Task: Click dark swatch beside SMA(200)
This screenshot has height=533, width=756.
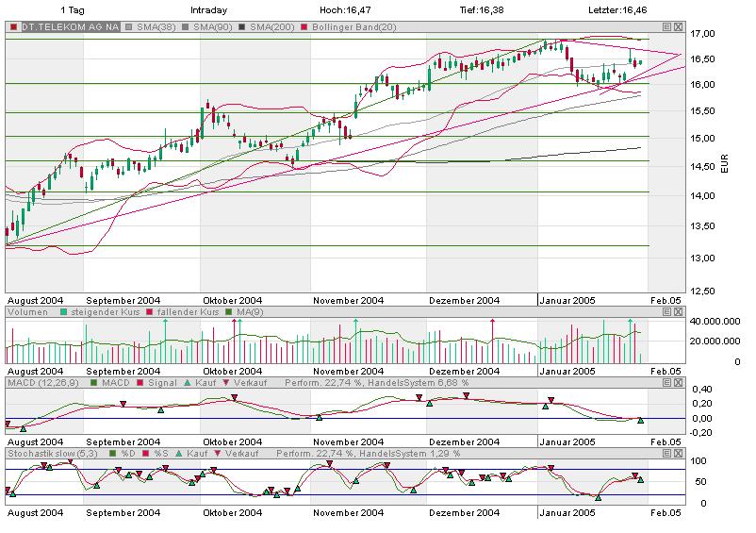Action: pyautogui.click(x=242, y=27)
